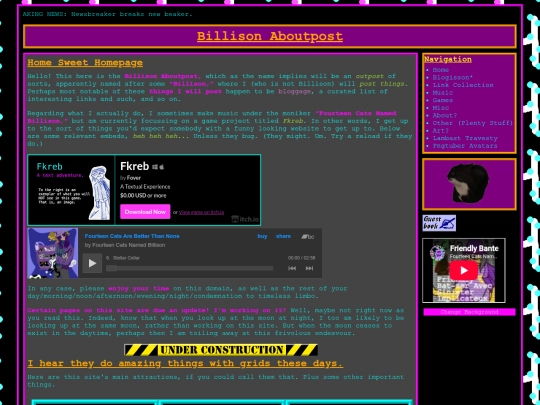Skip to next track in Bandcamp player
The width and height of the screenshot is (540, 405).
[309, 268]
